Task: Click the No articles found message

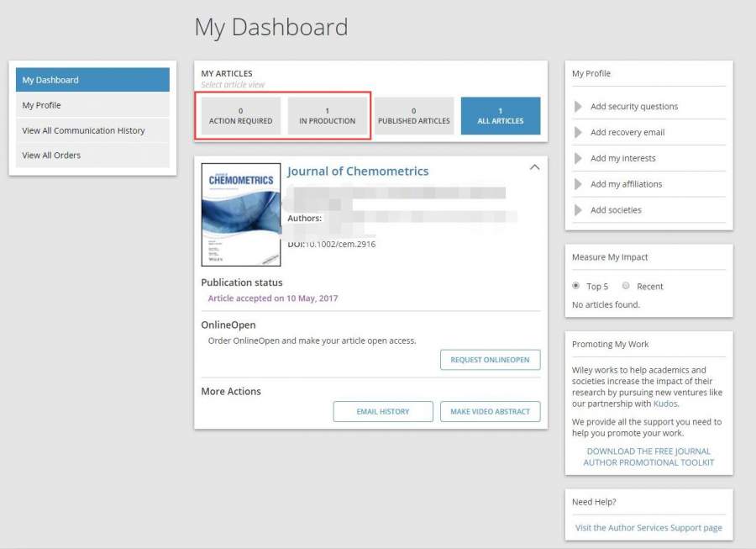Action: (606, 304)
